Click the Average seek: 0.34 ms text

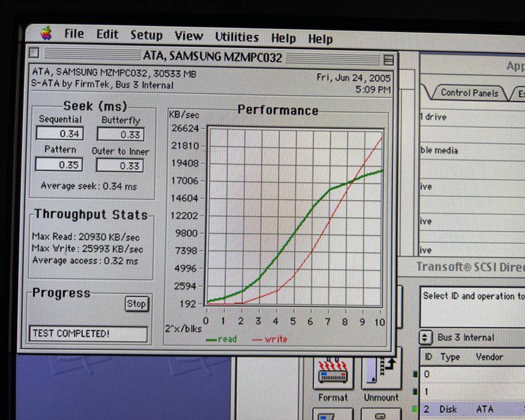point(89,186)
